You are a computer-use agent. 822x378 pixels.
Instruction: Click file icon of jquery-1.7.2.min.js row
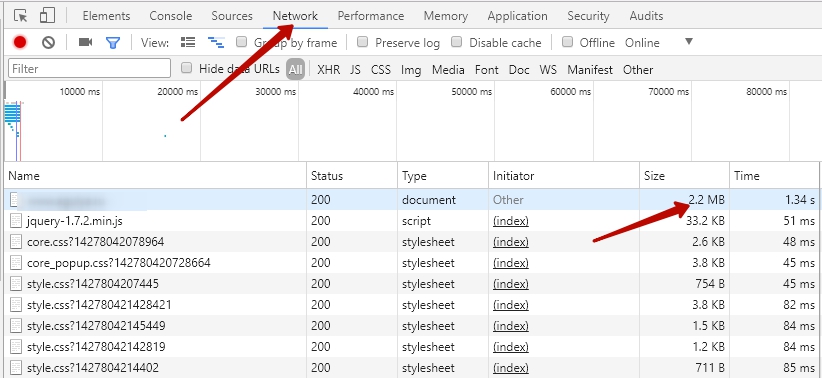tap(16, 221)
